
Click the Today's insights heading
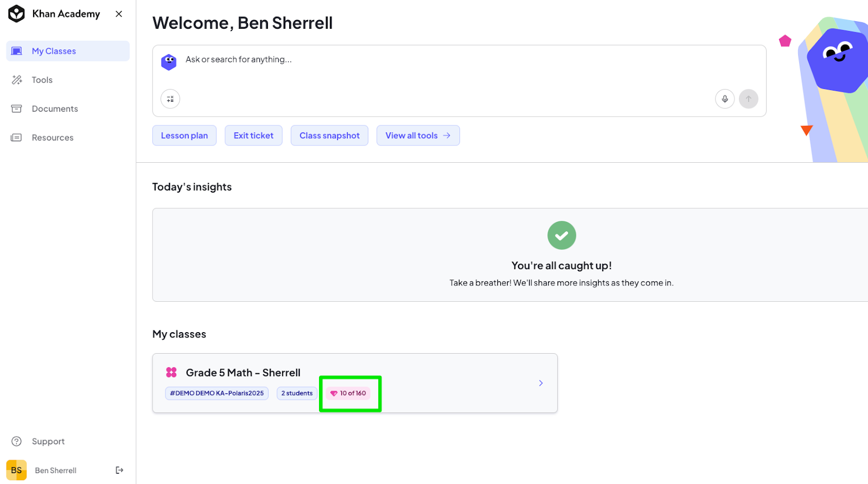pos(192,187)
